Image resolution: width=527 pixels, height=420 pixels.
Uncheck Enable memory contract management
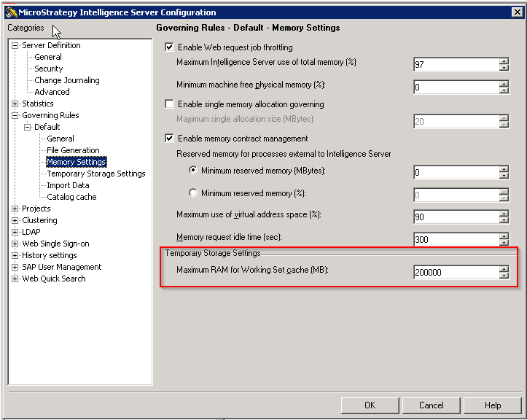(170, 139)
